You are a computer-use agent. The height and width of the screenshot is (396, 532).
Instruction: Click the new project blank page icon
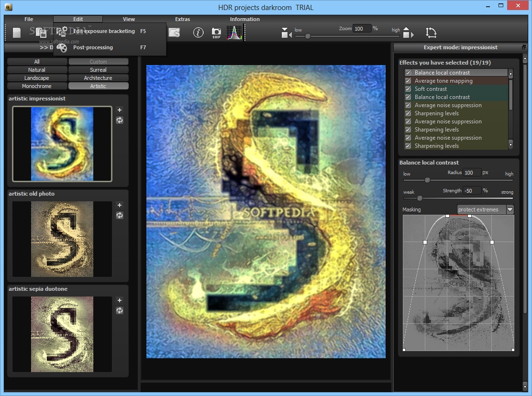[x=17, y=33]
